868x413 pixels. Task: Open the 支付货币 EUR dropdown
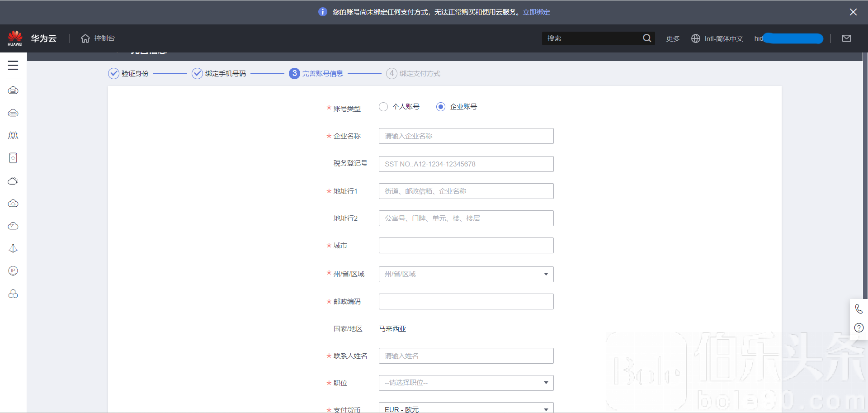coord(466,408)
